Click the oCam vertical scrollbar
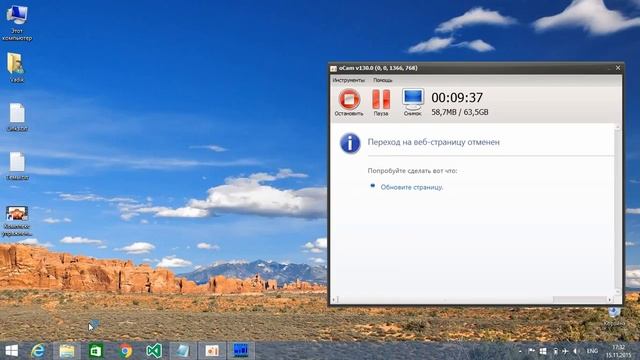The image size is (640, 360). [618, 209]
